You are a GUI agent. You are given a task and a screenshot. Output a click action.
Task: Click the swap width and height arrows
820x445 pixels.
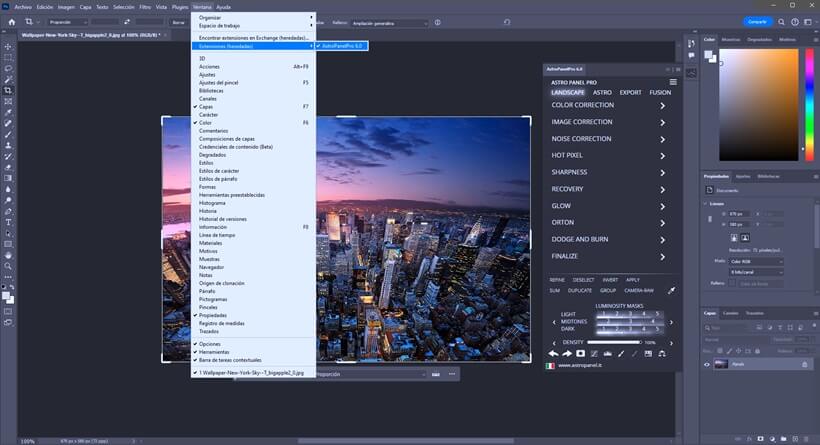(x=127, y=22)
